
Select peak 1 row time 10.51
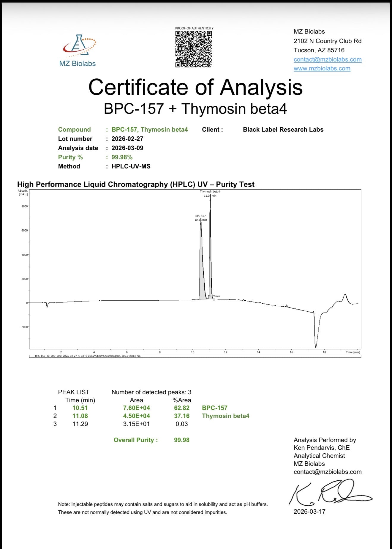(80, 408)
